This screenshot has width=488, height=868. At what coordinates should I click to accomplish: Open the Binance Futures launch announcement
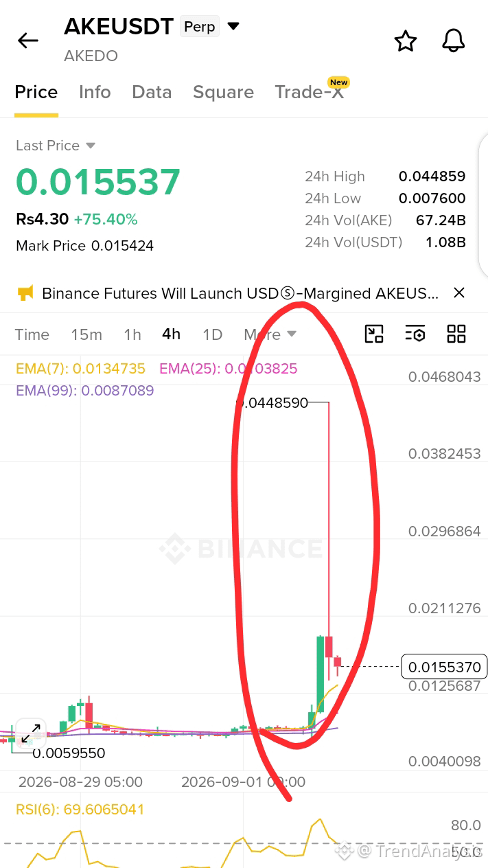[x=240, y=293]
